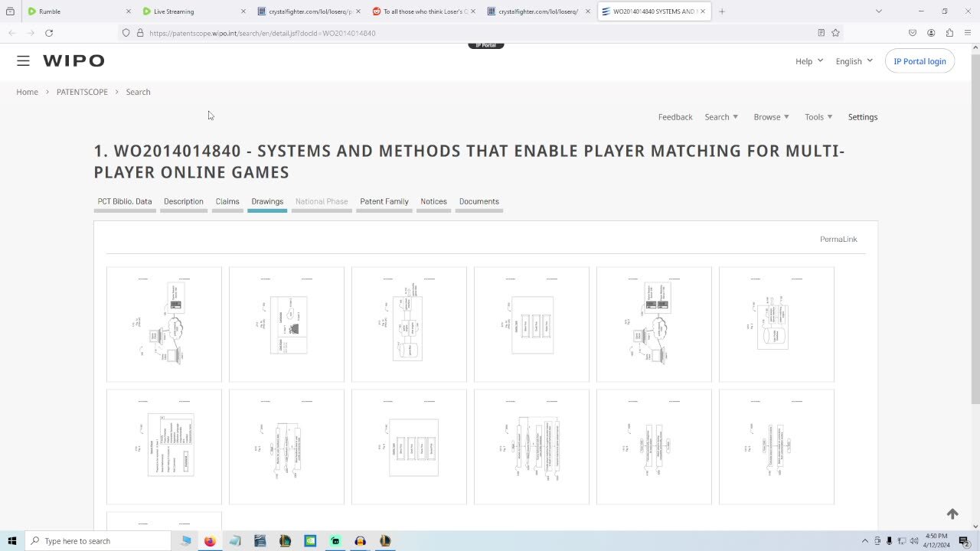Open the PCT Biblio. Data tab
The image size is (980, 551).
point(125,201)
